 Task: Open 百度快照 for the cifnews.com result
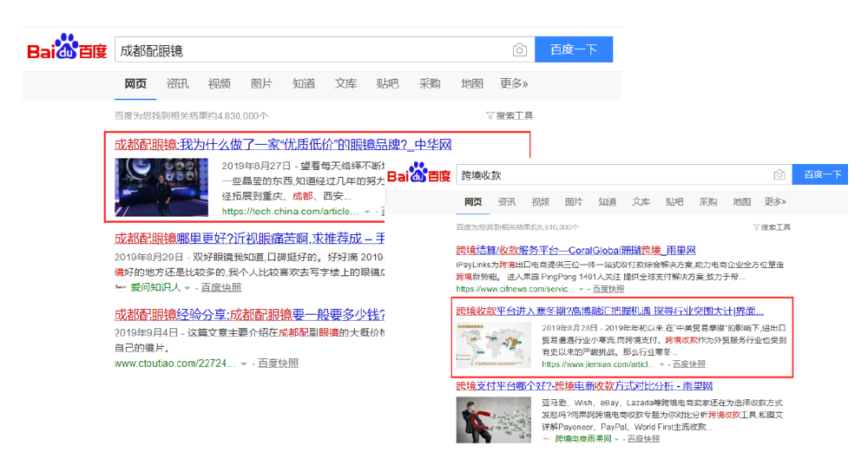(x=609, y=290)
